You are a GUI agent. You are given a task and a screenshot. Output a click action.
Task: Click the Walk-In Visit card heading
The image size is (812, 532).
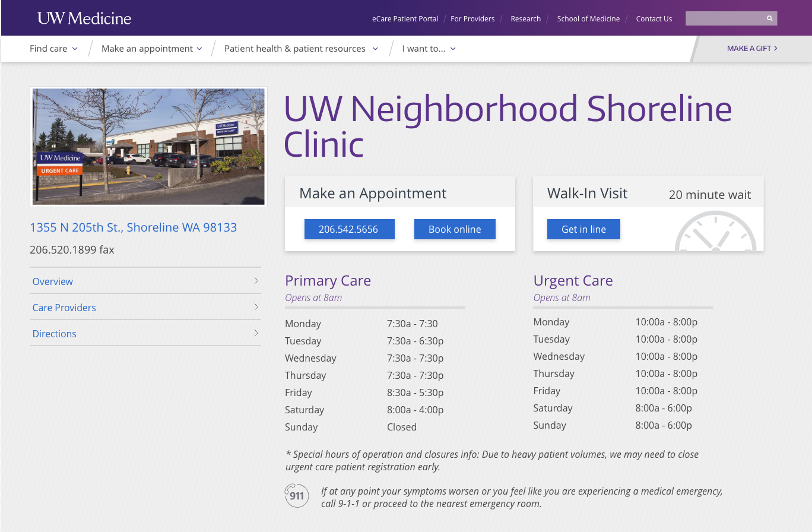point(588,194)
